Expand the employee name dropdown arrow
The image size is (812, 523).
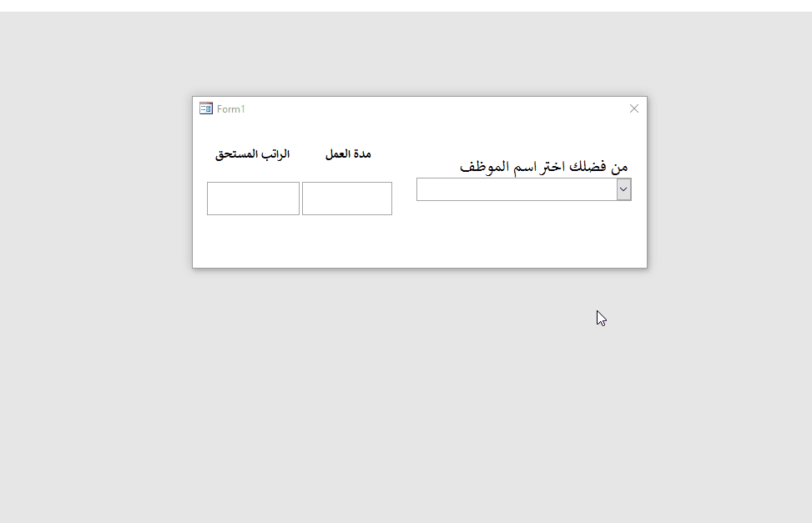(623, 189)
